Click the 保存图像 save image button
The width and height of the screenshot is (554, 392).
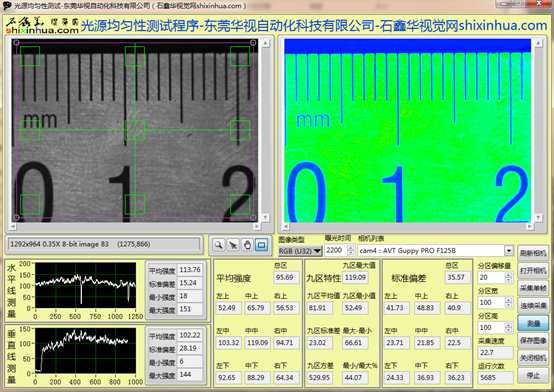tap(533, 340)
